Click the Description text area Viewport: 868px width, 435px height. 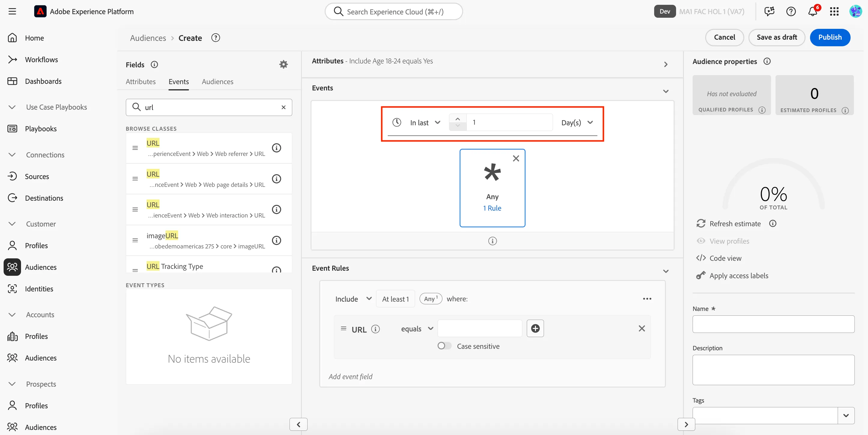click(773, 370)
